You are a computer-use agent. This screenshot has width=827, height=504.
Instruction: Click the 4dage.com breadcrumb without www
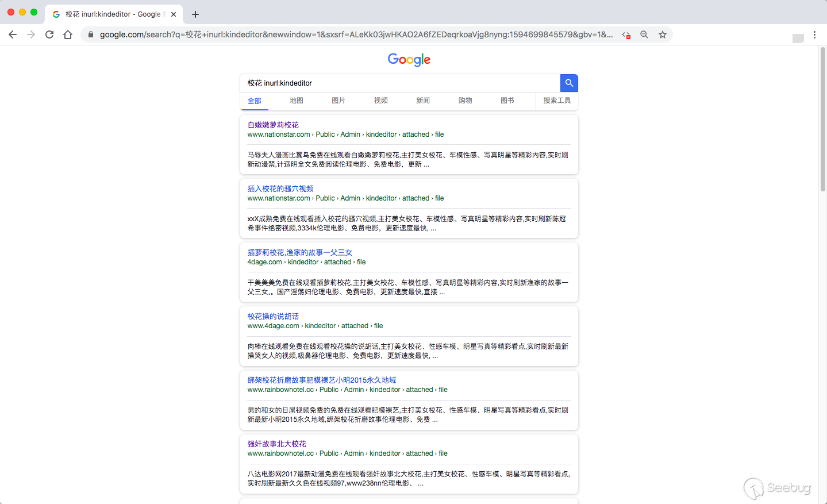306,262
